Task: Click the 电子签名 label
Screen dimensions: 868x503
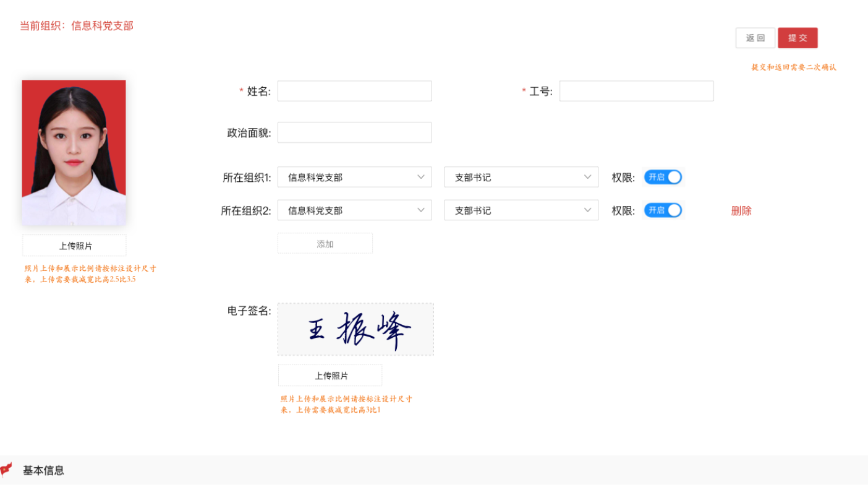Action: coord(249,311)
